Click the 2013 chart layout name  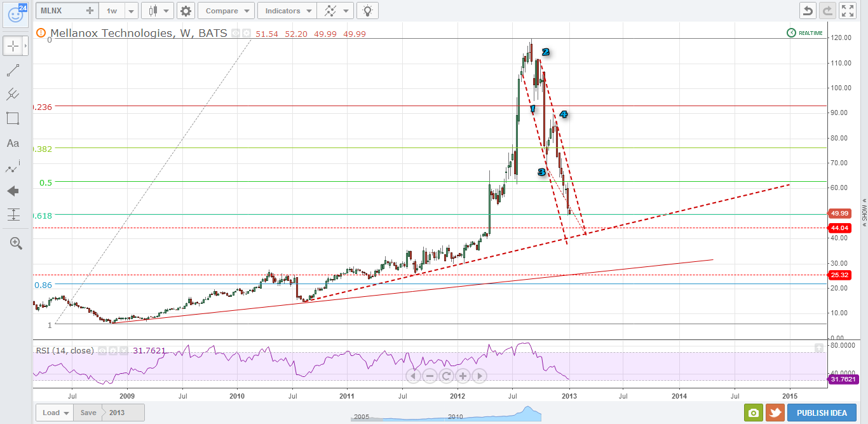pyautogui.click(x=117, y=413)
